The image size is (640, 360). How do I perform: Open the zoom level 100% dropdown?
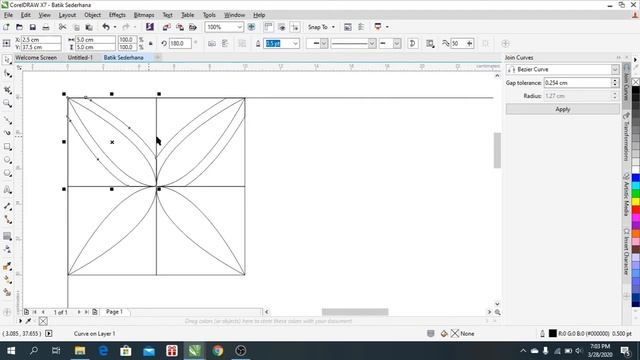click(240, 27)
